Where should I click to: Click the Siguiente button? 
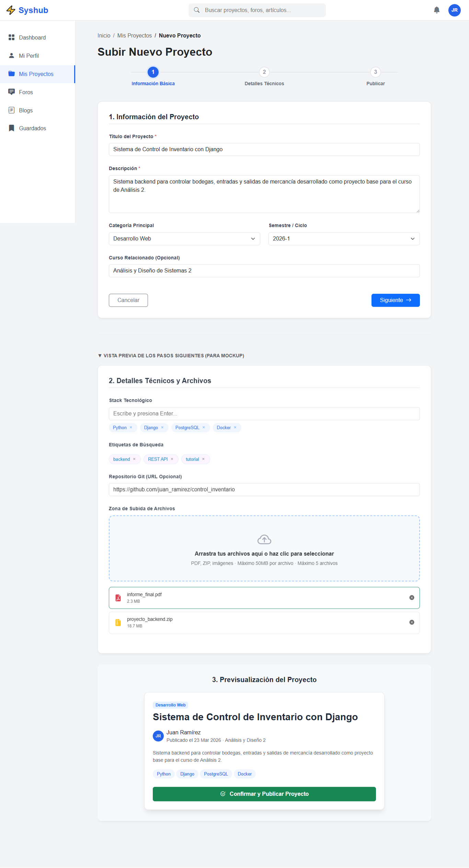396,300
